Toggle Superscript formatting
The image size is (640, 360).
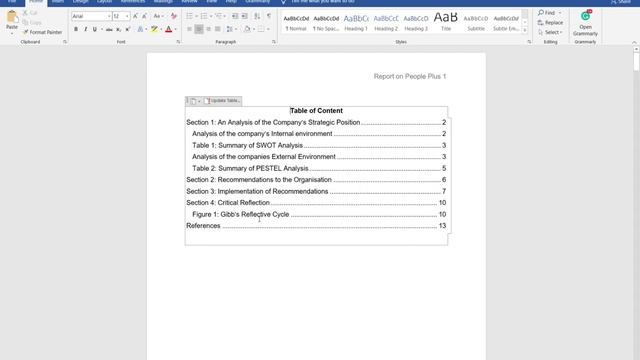128,29
